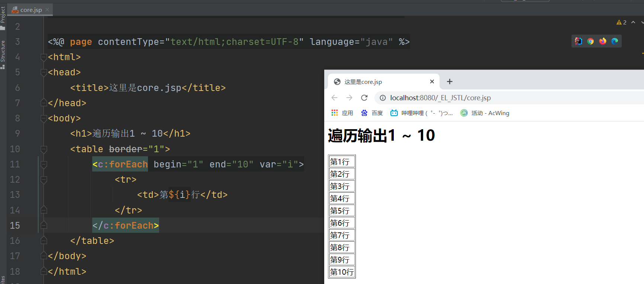Click the <title>这里是core.jsp</title> code line
Viewport: 644px width, 284px height.
[x=148, y=88]
